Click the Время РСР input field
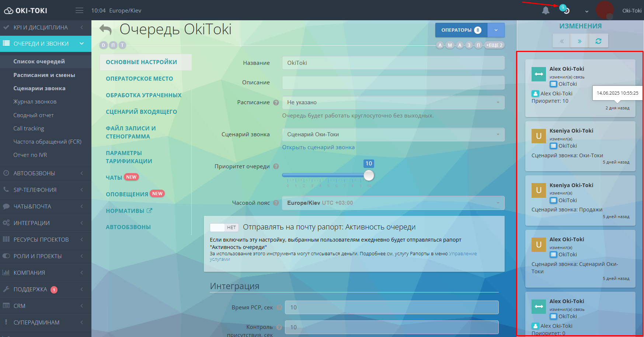 pyautogui.click(x=392, y=308)
